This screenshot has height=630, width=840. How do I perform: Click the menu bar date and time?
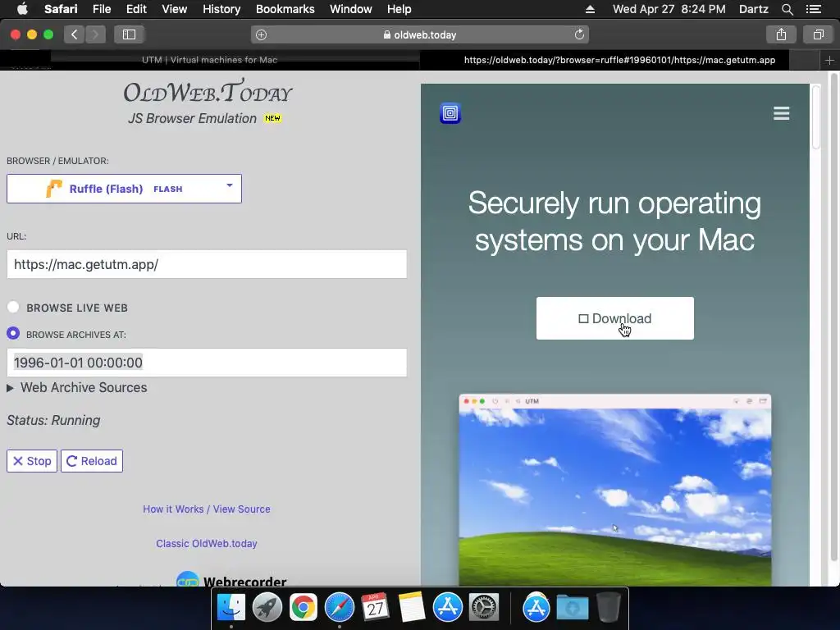[x=669, y=9]
